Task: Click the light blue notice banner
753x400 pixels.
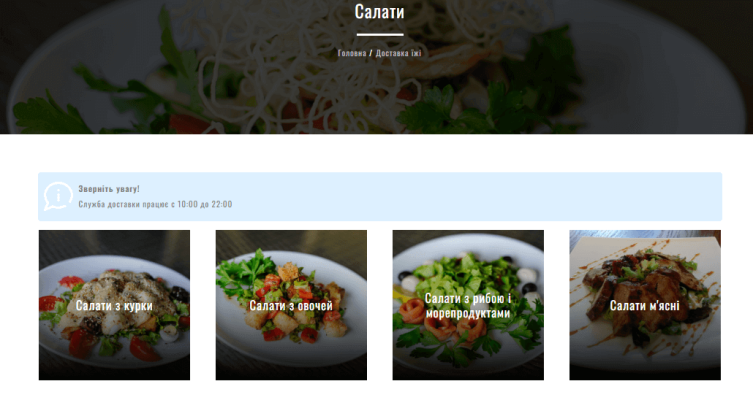Action: [x=380, y=196]
